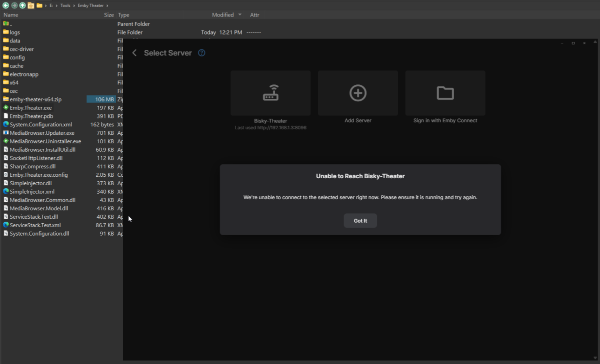Image resolution: width=600 pixels, height=364 pixels.
Task: Click the Add Server plus icon
Action: (358, 93)
